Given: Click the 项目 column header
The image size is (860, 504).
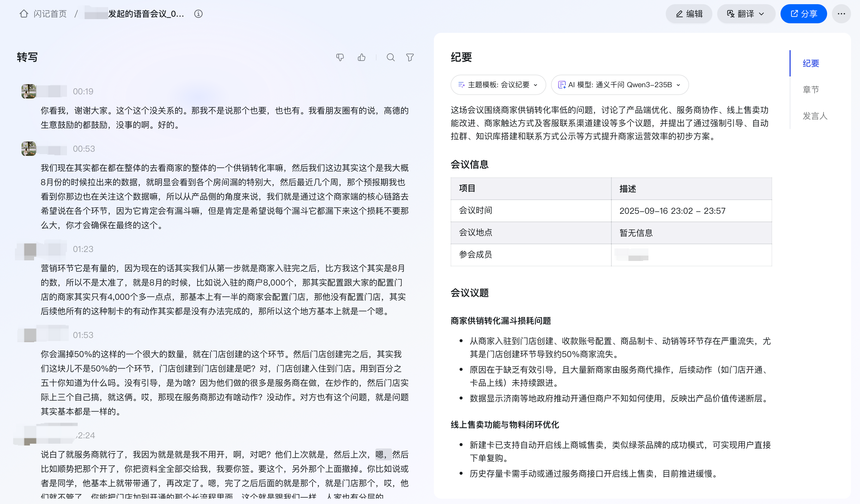Looking at the screenshot, I should tap(531, 188).
